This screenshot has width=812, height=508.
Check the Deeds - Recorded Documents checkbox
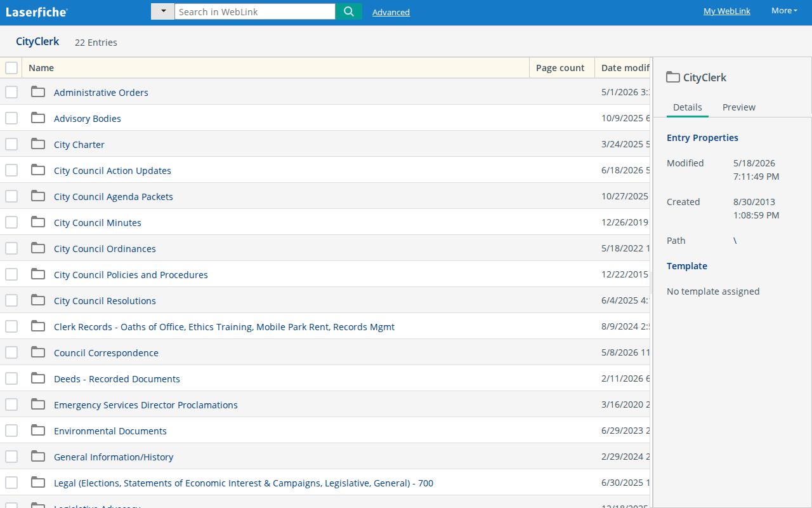[x=11, y=378]
